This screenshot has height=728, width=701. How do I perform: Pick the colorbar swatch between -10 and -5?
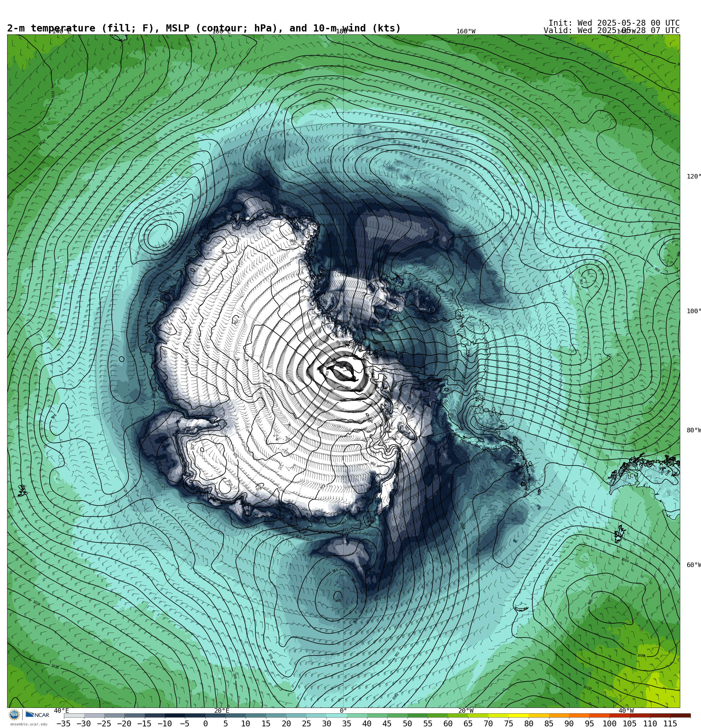tap(175, 715)
